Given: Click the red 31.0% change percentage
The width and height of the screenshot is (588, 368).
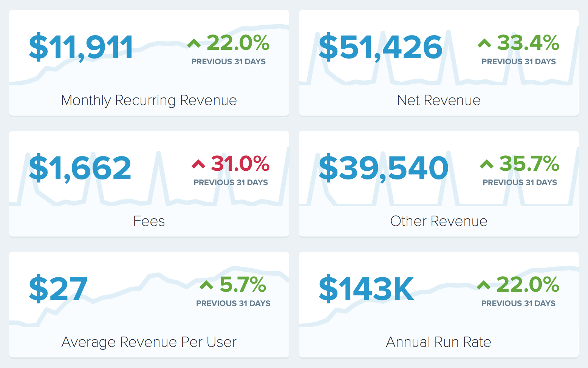Looking at the screenshot, I should click(240, 164).
